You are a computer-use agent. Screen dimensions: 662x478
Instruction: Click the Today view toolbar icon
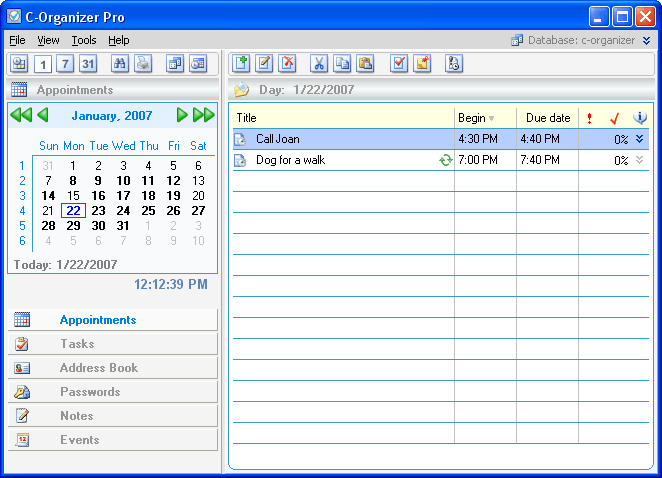click(19, 64)
